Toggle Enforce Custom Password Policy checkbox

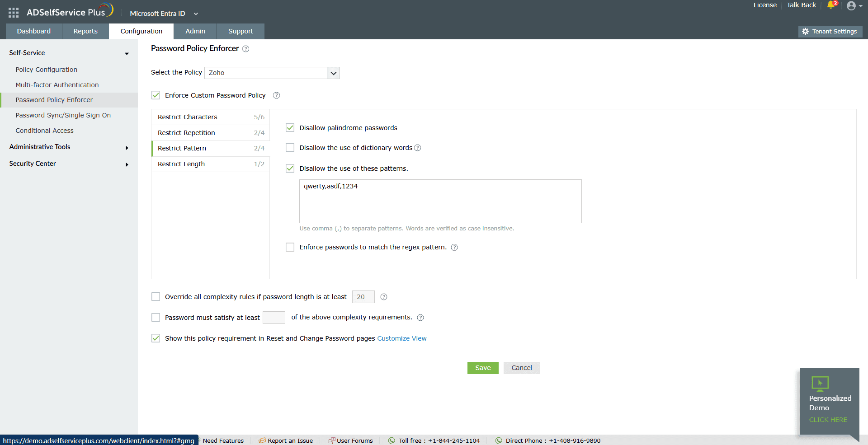point(156,95)
